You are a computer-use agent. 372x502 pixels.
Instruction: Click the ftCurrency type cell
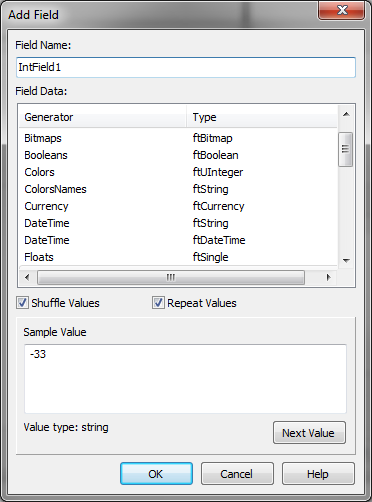click(218, 206)
